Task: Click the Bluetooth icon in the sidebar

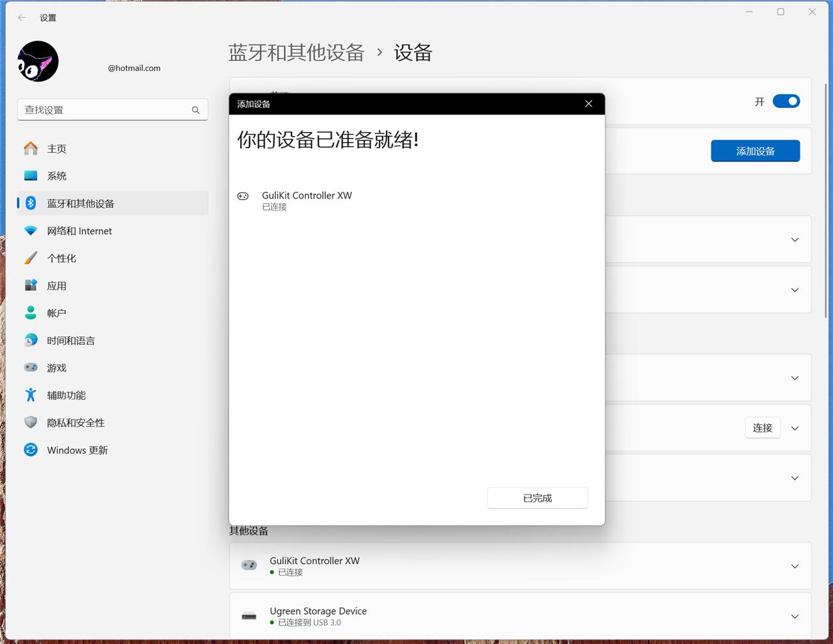Action: 31,203
